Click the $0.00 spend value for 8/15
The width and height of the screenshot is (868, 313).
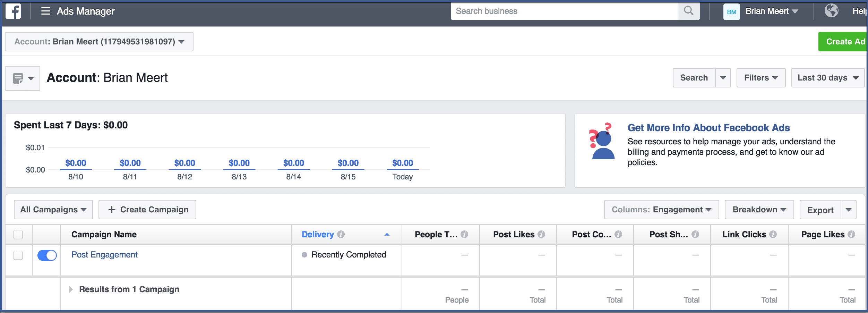348,163
